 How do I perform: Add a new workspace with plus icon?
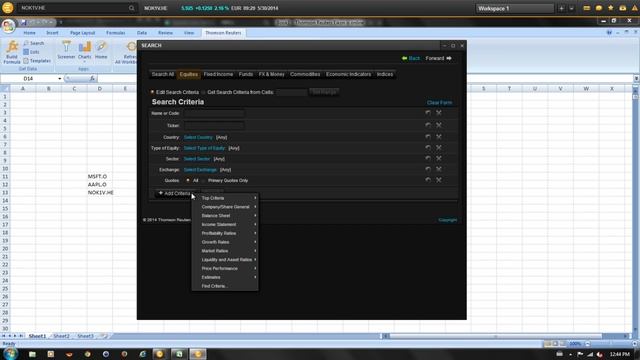(x=561, y=8)
